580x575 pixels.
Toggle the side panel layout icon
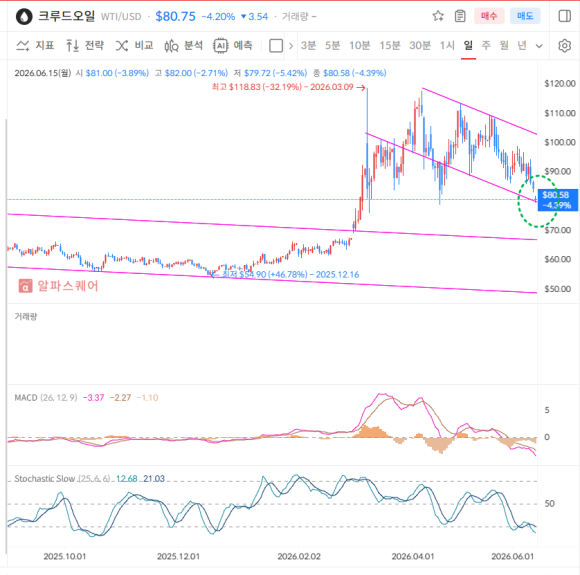(564, 16)
